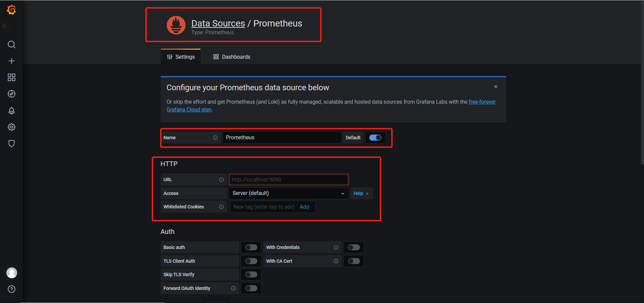Open the search icon in sidebar
Viewport: 644px width, 303px height.
pos(11,45)
